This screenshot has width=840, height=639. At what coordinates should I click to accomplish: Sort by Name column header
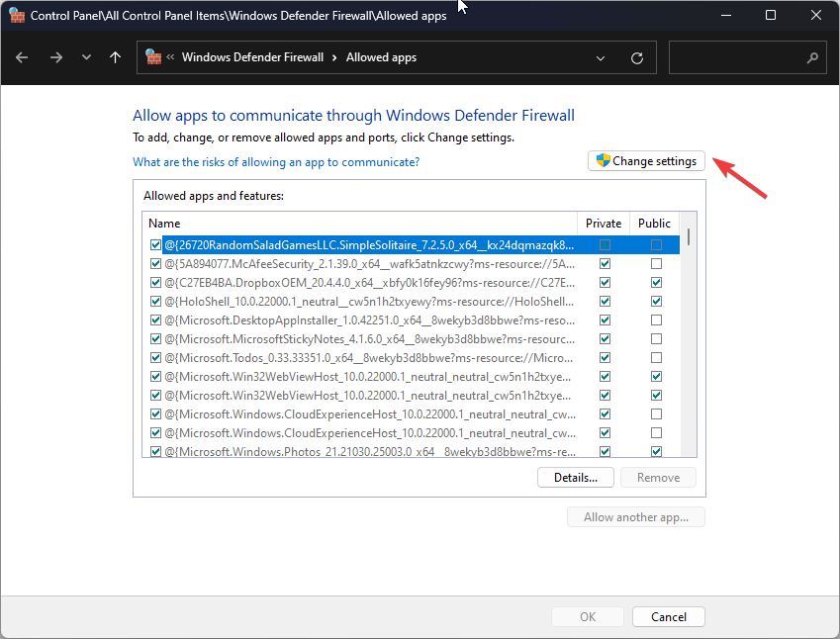tap(359, 224)
